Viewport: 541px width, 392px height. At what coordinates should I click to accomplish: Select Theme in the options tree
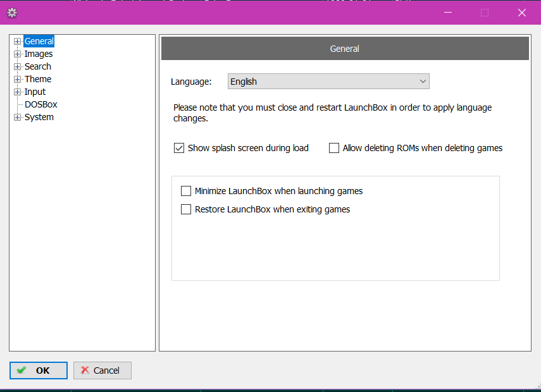pos(38,79)
